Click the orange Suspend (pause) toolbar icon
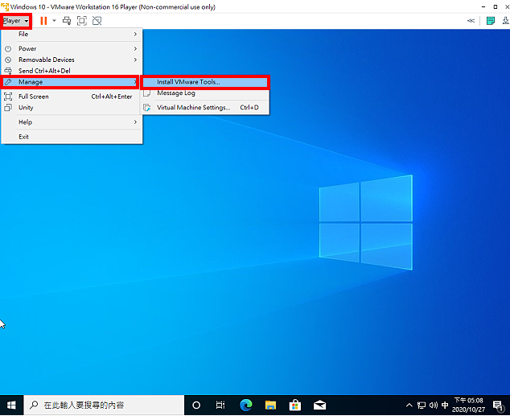This screenshot has width=510, height=420. click(x=43, y=21)
